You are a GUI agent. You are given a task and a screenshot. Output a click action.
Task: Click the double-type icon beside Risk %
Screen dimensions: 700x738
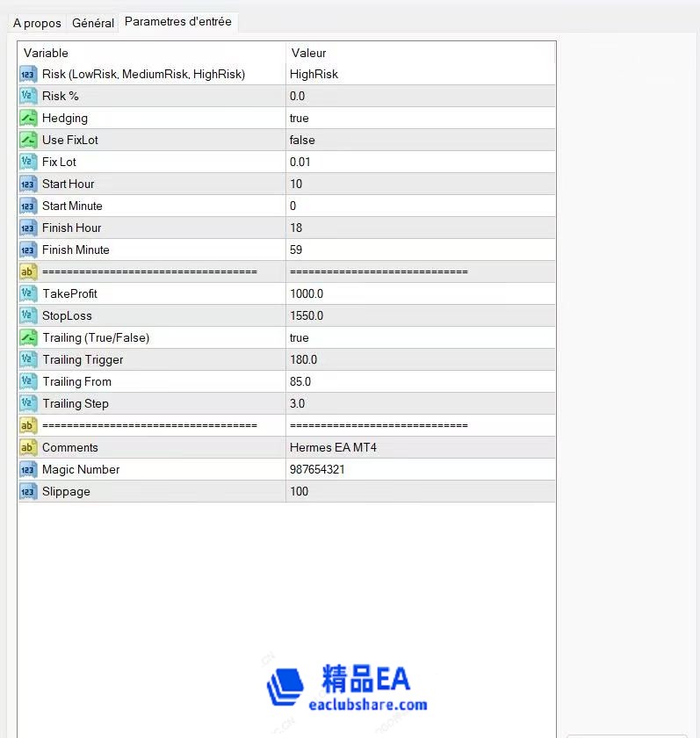click(28, 96)
